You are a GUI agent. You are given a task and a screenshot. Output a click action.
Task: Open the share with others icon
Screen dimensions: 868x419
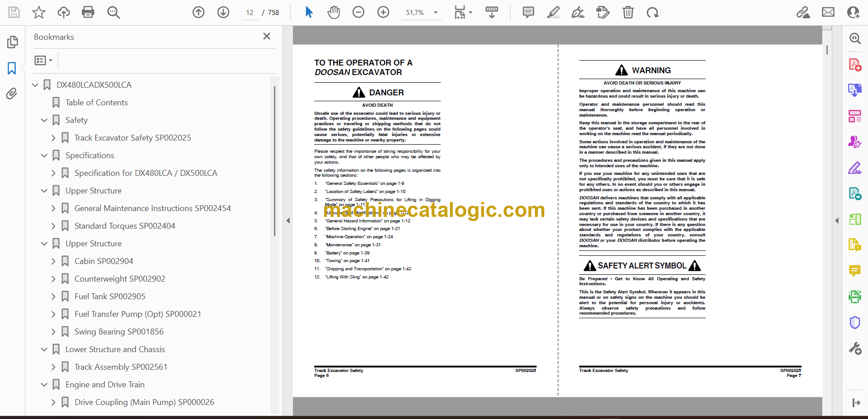click(x=853, y=12)
